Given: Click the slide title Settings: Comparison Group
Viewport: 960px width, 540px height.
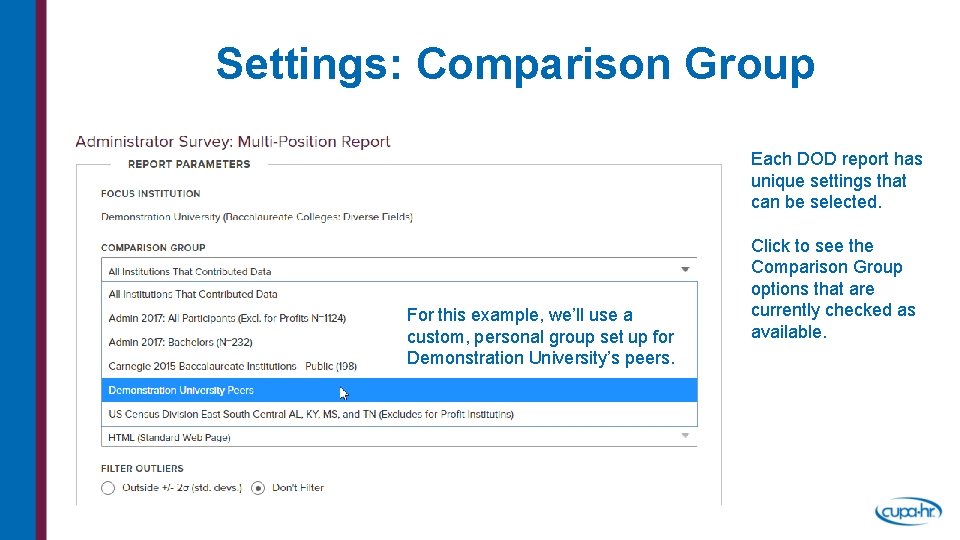Looking at the screenshot, I should coord(515,64).
